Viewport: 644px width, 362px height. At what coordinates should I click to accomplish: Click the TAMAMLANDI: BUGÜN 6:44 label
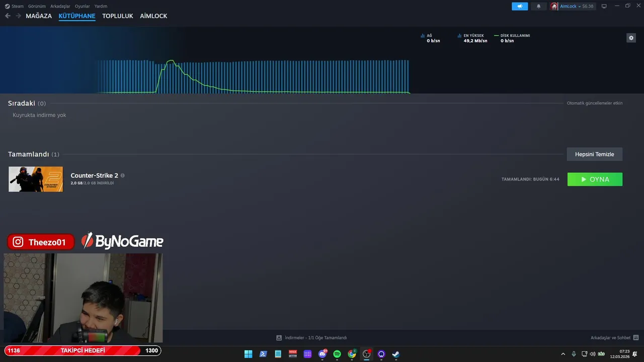click(x=530, y=179)
